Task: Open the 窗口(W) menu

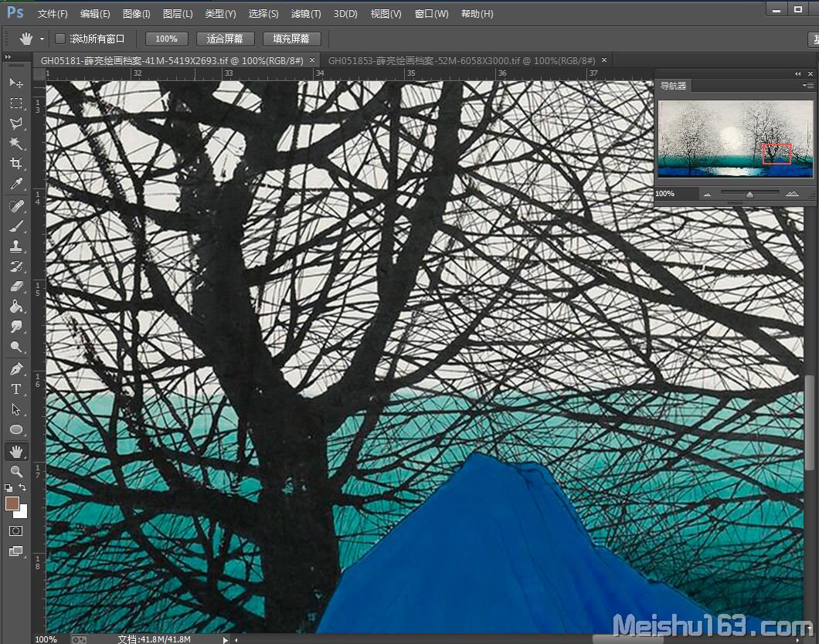Action: (x=431, y=14)
